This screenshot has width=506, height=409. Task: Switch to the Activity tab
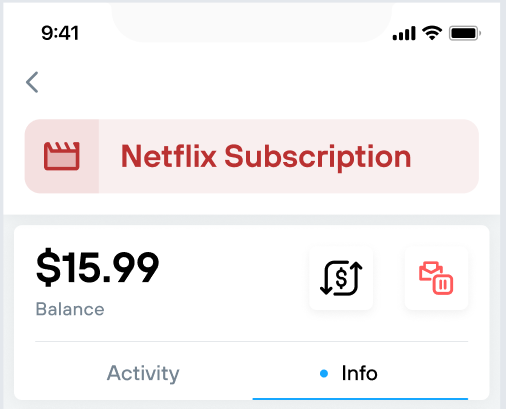point(143,373)
